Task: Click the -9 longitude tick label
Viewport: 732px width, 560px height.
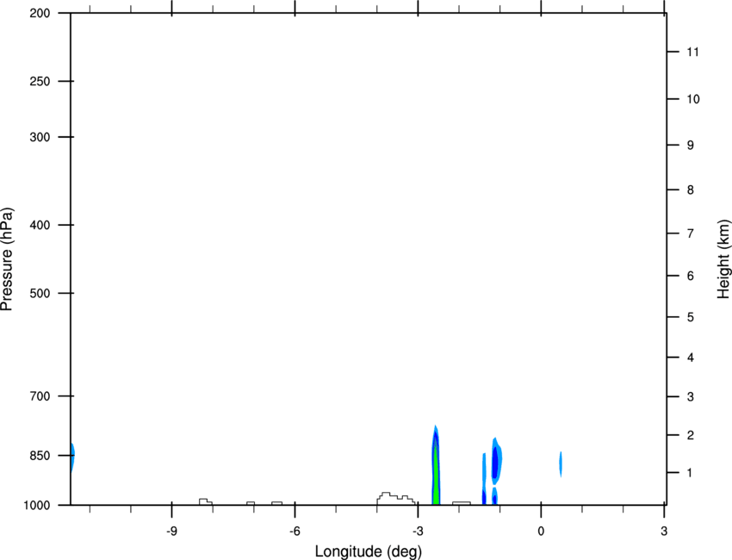Action: pyautogui.click(x=171, y=531)
